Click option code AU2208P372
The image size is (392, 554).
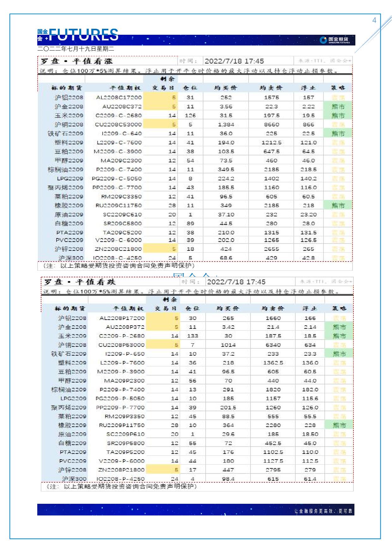(125, 327)
